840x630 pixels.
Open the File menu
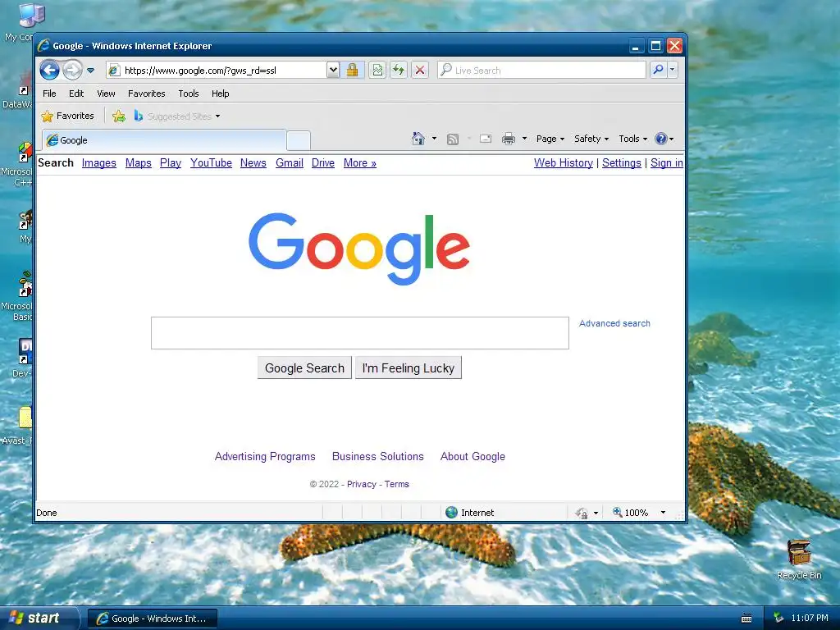click(49, 94)
